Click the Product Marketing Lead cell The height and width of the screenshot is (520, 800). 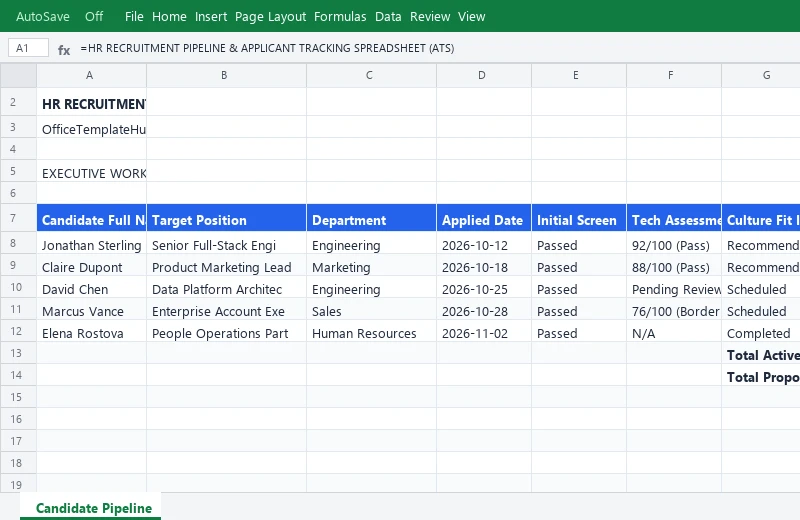[227, 265]
